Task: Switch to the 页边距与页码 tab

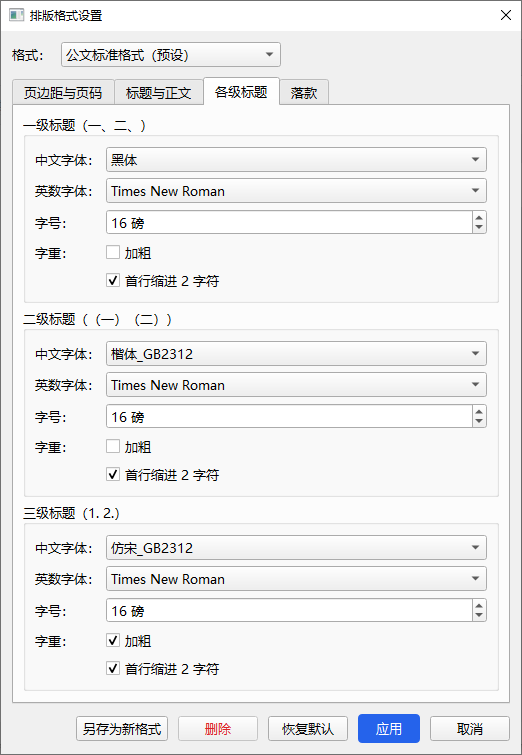Action: click(x=63, y=92)
